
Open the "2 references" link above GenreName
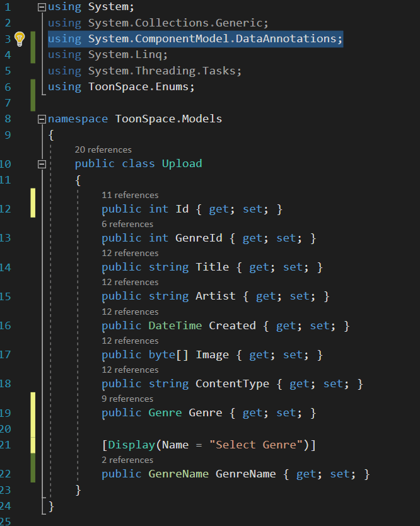click(x=127, y=460)
